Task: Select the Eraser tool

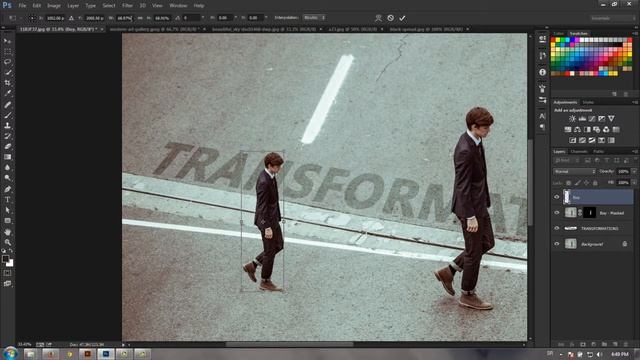Action: 7,147
